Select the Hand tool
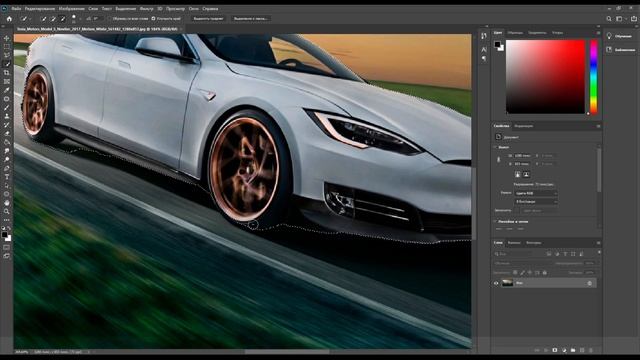The width and height of the screenshot is (640, 360). (7, 203)
